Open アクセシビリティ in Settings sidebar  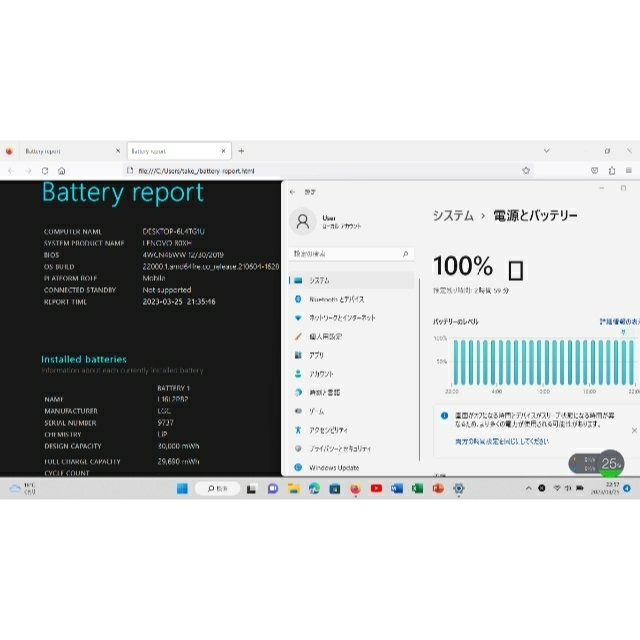pos(352,430)
